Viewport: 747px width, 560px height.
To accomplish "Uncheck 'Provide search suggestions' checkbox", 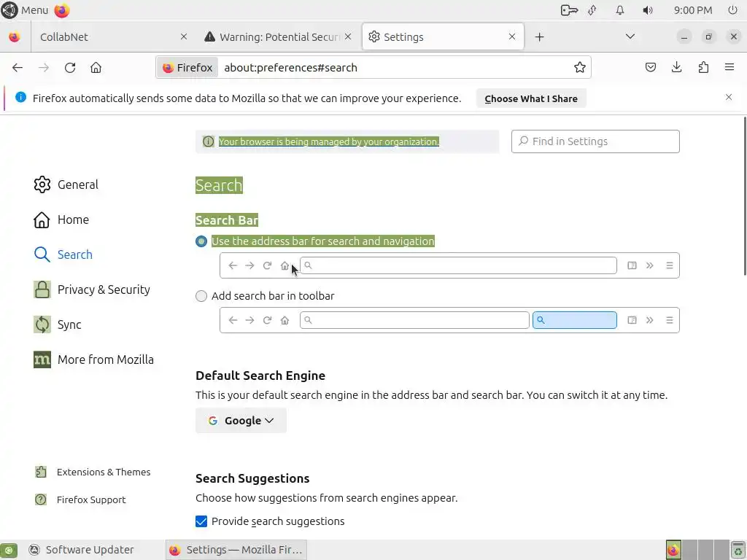I will [201, 521].
